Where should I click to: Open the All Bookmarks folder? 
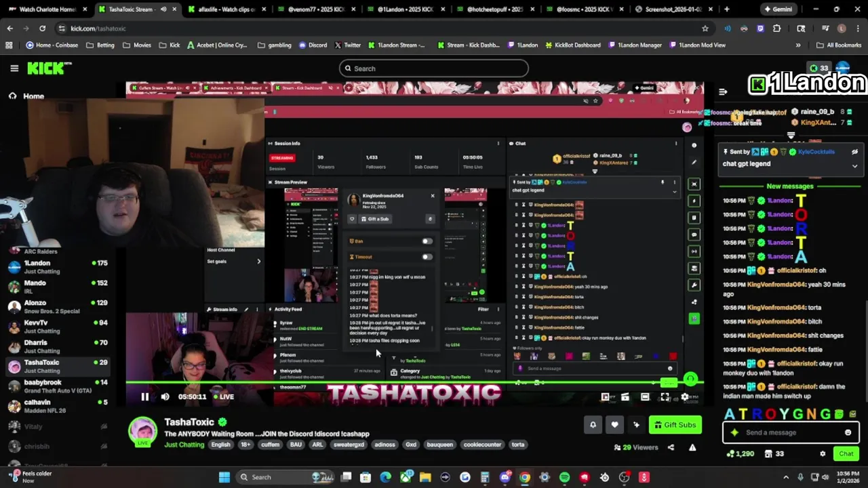[x=839, y=45]
